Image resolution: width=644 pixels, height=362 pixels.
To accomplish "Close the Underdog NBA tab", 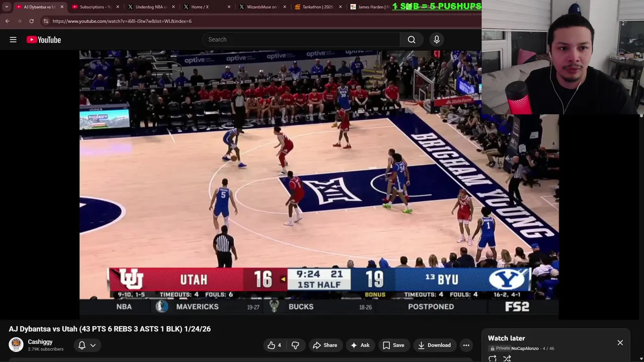I will [x=174, y=7].
